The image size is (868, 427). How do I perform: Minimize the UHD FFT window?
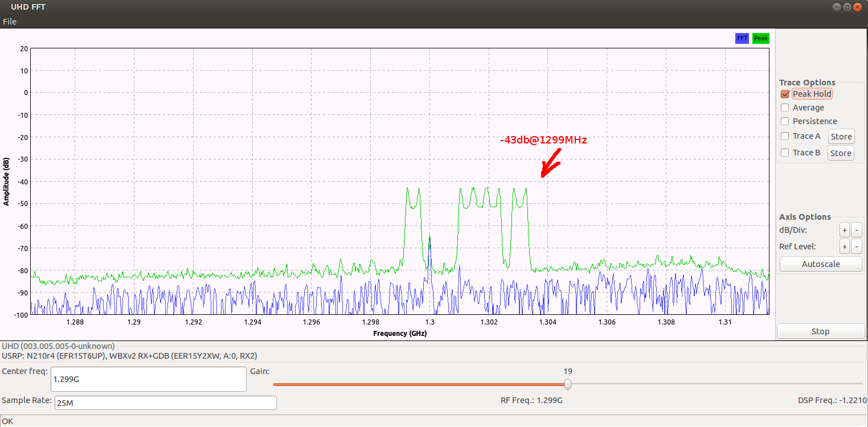click(x=837, y=7)
